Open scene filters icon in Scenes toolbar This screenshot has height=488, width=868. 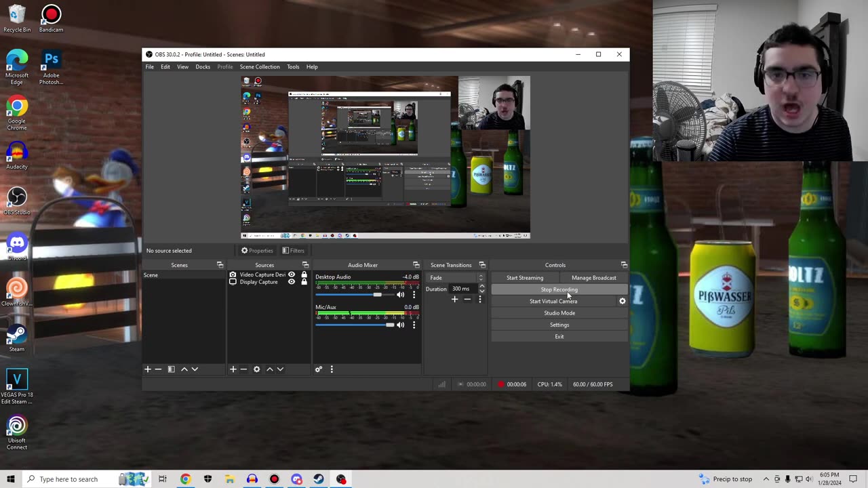[x=171, y=369]
